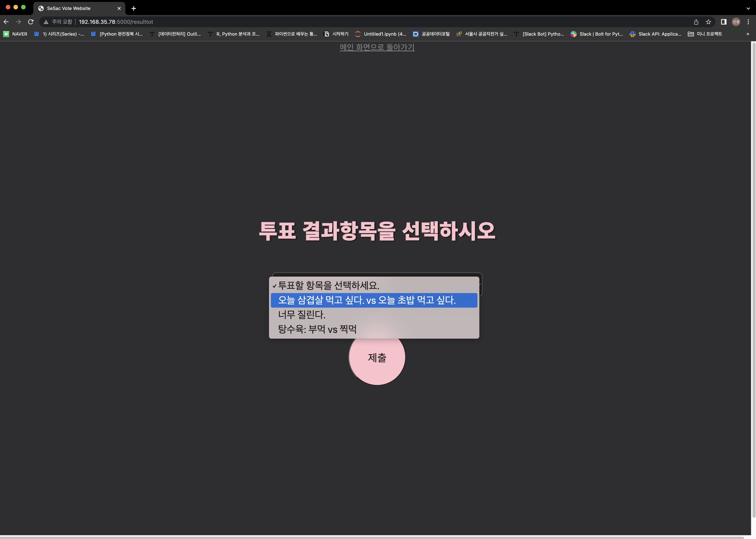This screenshot has height=539, width=756.
Task: Expand hidden bookmarks overflow chevron
Action: [x=748, y=34]
